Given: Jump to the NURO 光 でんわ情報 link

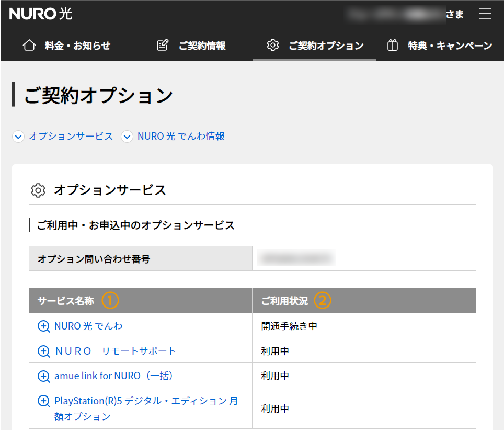Looking at the screenshot, I should [x=181, y=137].
